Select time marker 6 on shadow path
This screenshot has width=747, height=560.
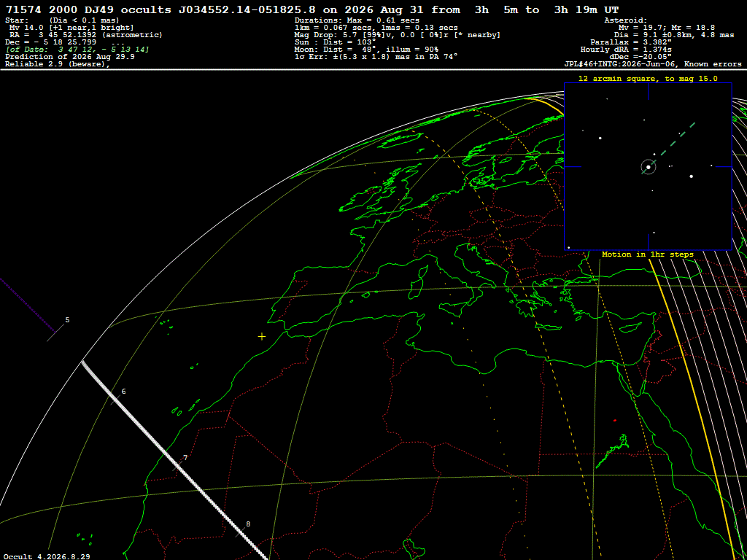click(x=123, y=392)
